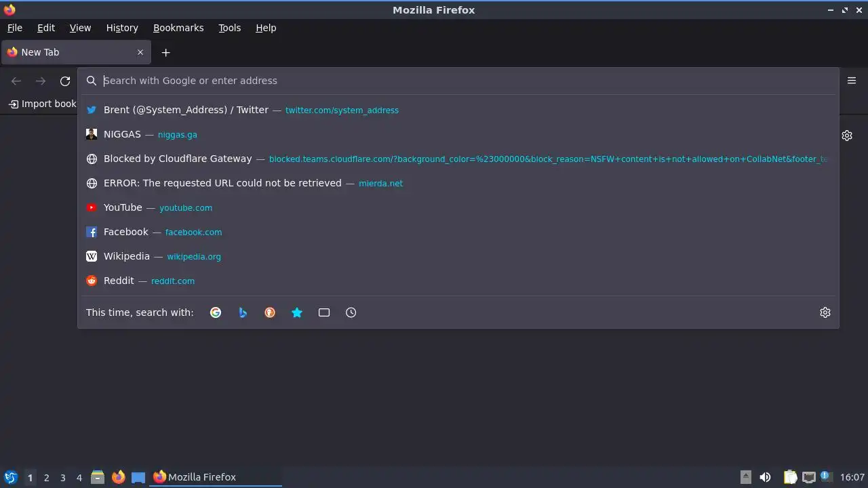Open the volume speaker tray icon

coord(765,477)
